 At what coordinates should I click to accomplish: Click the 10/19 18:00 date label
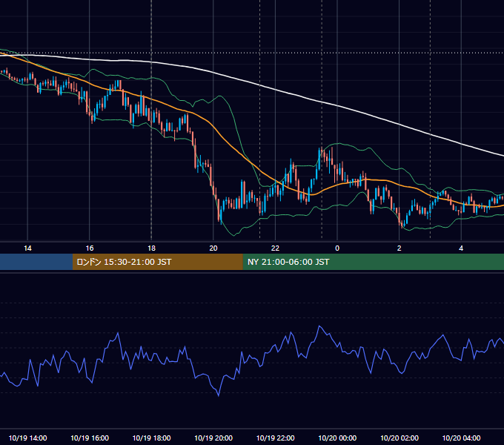[151, 438]
